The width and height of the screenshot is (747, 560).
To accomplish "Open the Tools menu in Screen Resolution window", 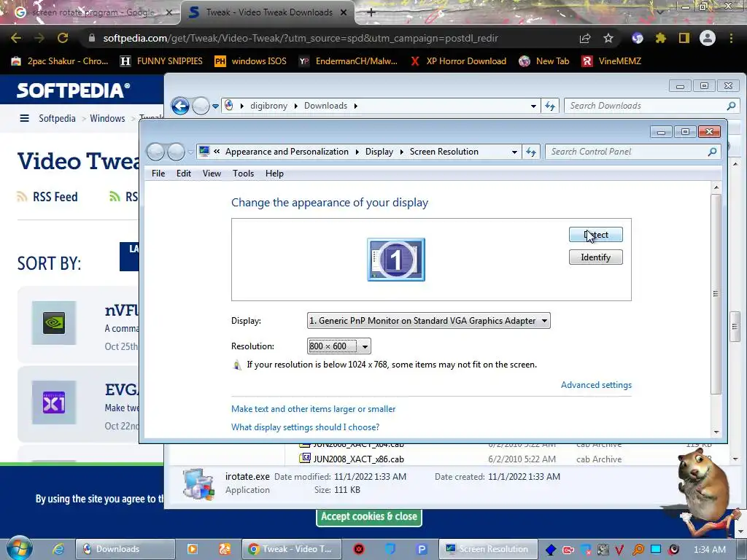I will click(243, 174).
